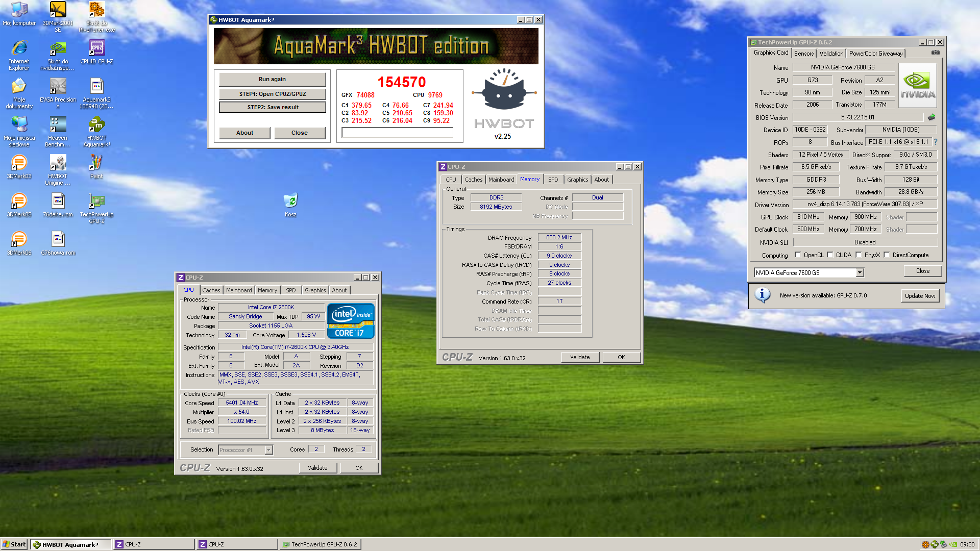This screenshot has width=980, height=551.
Task: Click Close button in GPU-Z window
Action: 922,271
